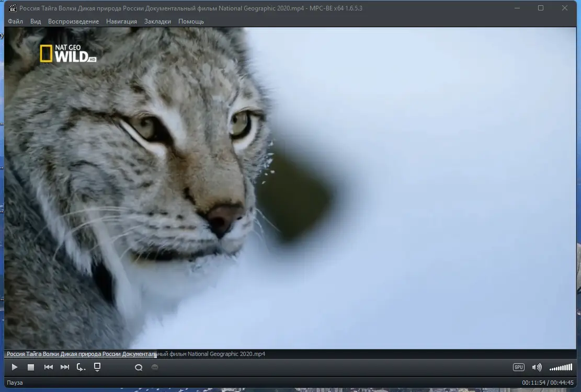Viewport: 581px width, 392px height.
Task: Click the Вид menu entry
Action: [35, 21]
